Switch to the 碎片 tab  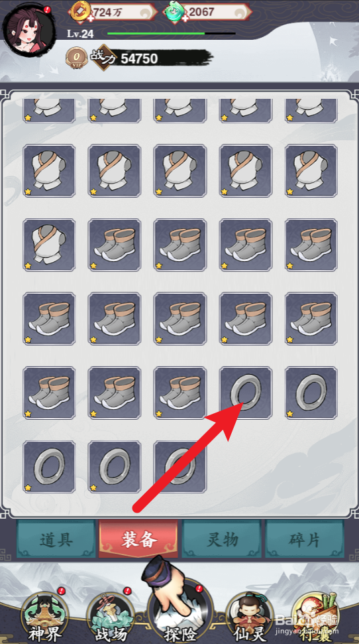(x=305, y=539)
